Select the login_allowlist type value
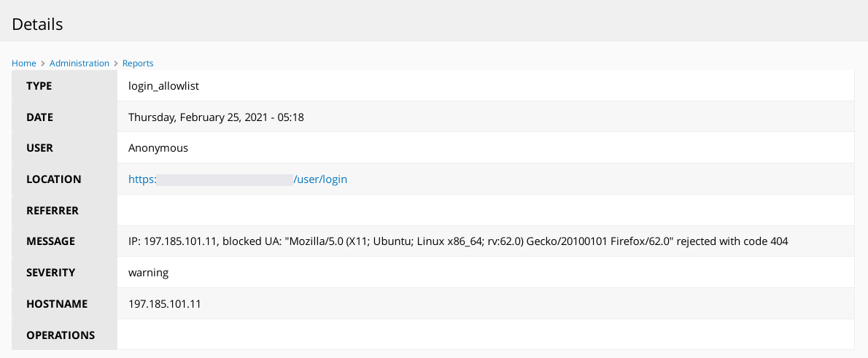The image size is (868, 358). 164,86
